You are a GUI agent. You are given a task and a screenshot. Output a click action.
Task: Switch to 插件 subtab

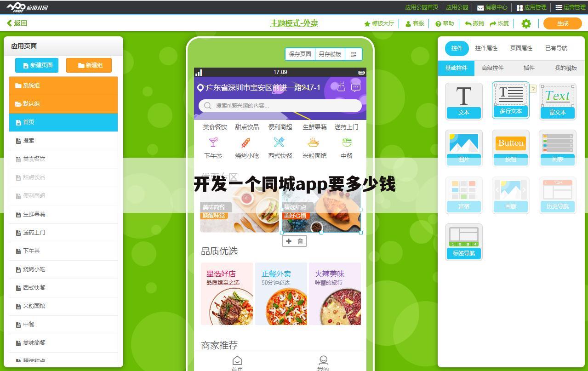point(529,68)
